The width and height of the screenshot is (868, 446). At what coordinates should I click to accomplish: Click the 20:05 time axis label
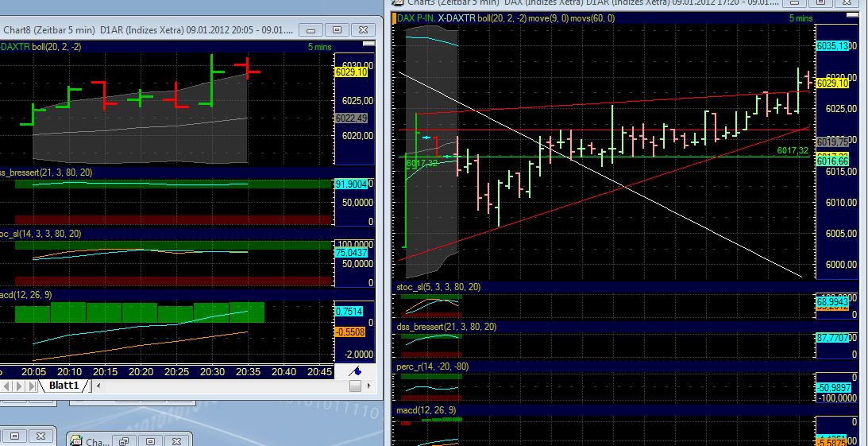click(x=33, y=372)
